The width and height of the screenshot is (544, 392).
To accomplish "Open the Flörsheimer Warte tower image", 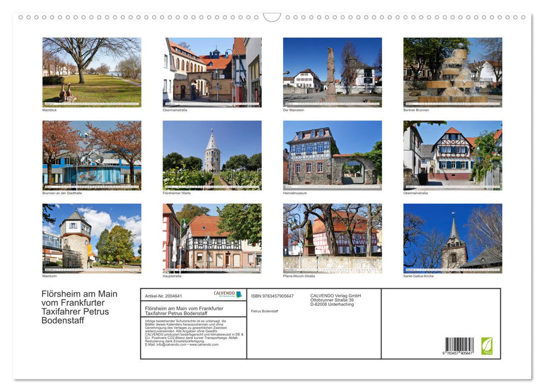I will click(212, 155).
